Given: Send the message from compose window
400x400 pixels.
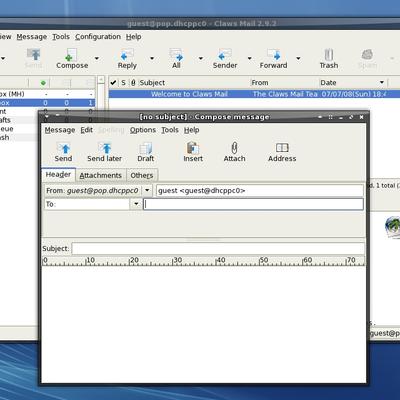Looking at the screenshot, I should [63, 148].
